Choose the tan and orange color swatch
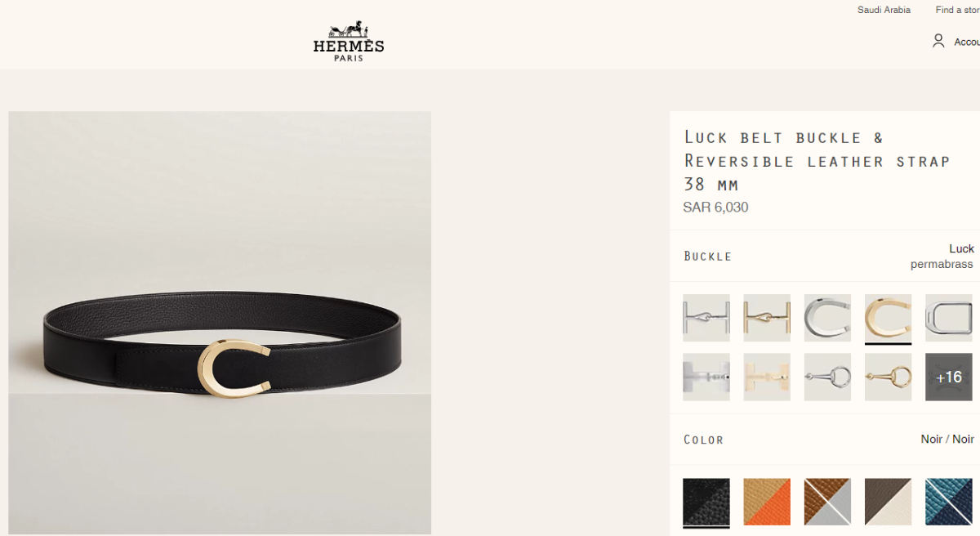The width and height of the screenshot is (980, 536). 767,502
